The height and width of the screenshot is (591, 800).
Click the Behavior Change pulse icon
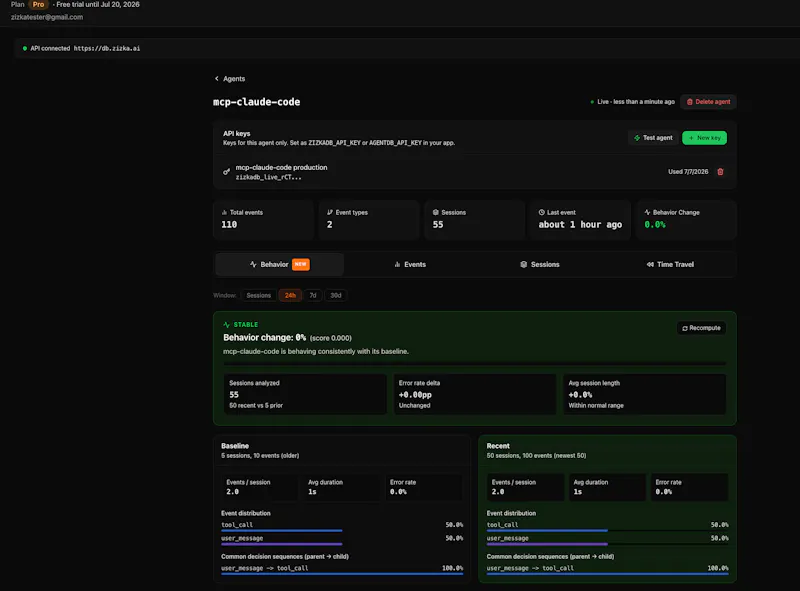647,212
